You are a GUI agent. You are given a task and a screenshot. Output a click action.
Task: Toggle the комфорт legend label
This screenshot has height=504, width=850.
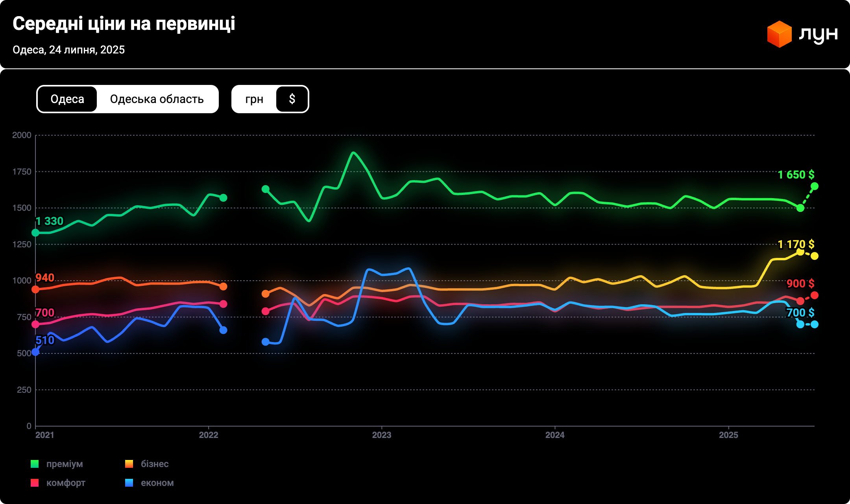[66, 483]
